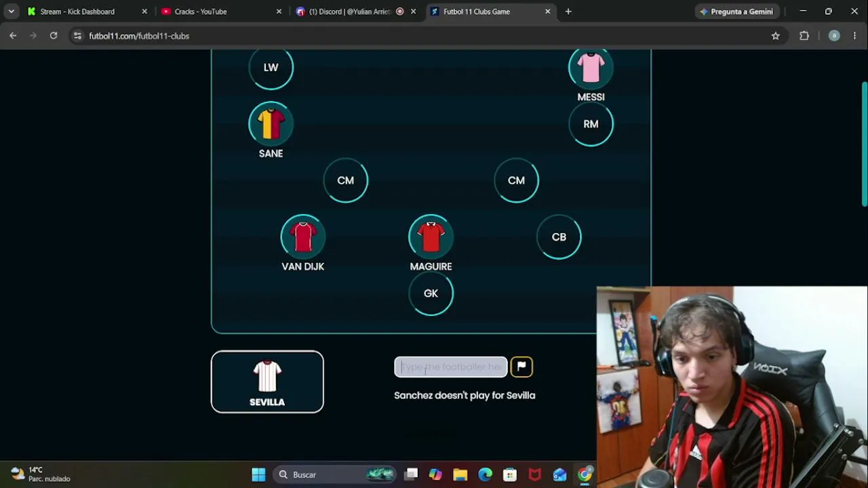
Task: Open the tab search dropdown
Action: pyautogui.click(x=11, y=12)
